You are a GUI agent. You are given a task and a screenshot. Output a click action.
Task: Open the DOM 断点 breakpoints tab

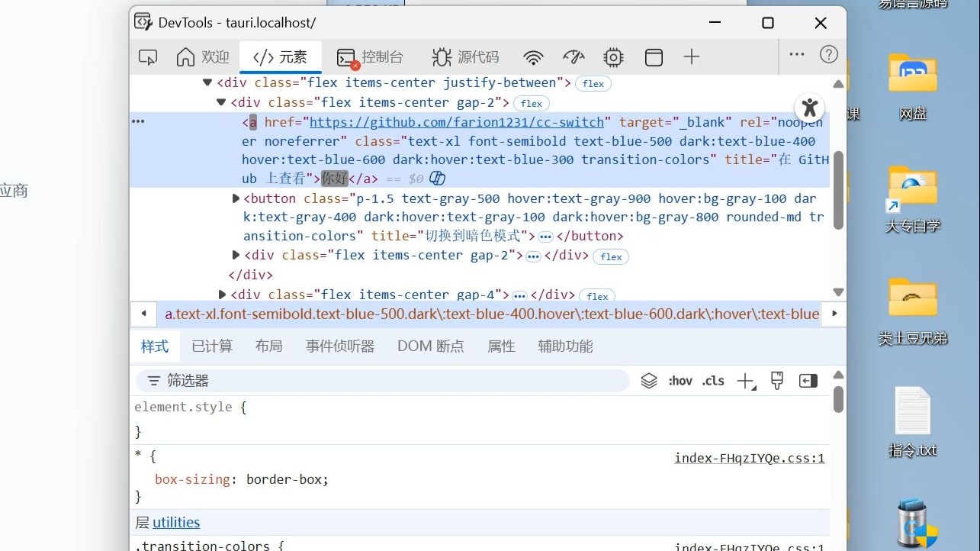[x=430, y=346]
